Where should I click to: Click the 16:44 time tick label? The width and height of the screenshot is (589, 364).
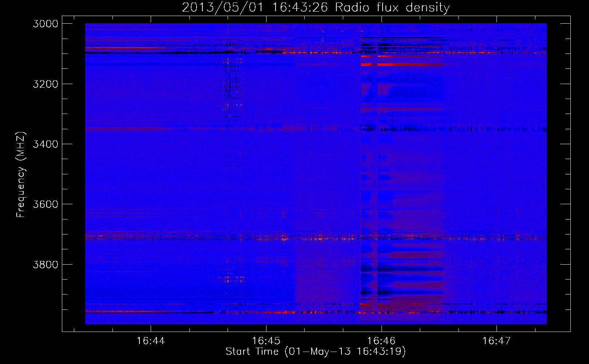(x=151, y=341)
